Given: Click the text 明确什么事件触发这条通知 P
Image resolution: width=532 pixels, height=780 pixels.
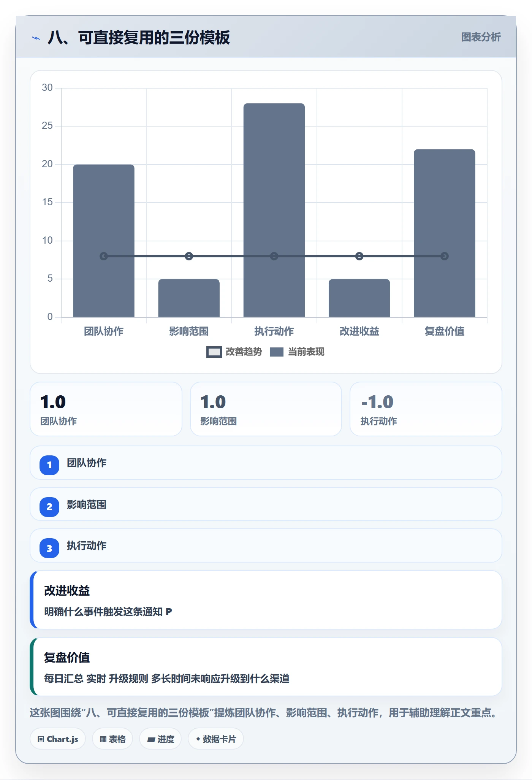Looking at the screenshot, I should click(108, 612).
